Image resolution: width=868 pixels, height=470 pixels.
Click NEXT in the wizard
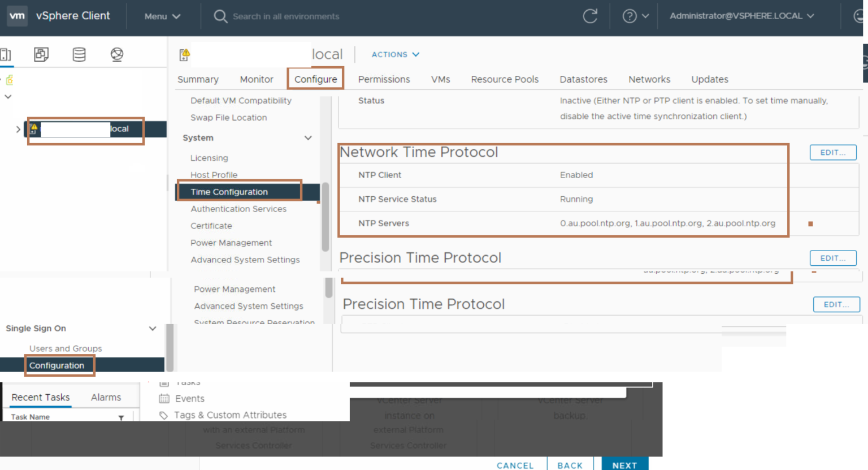pos(624,464)
